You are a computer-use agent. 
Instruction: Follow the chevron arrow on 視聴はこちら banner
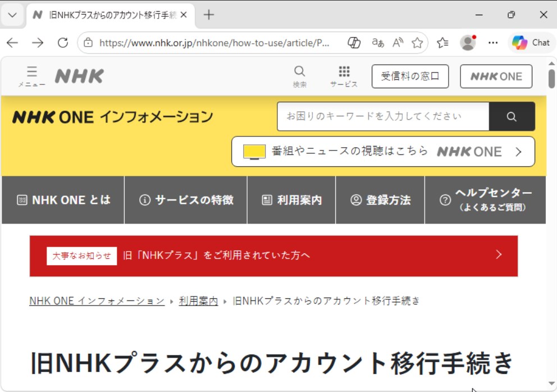pos(519,152)
